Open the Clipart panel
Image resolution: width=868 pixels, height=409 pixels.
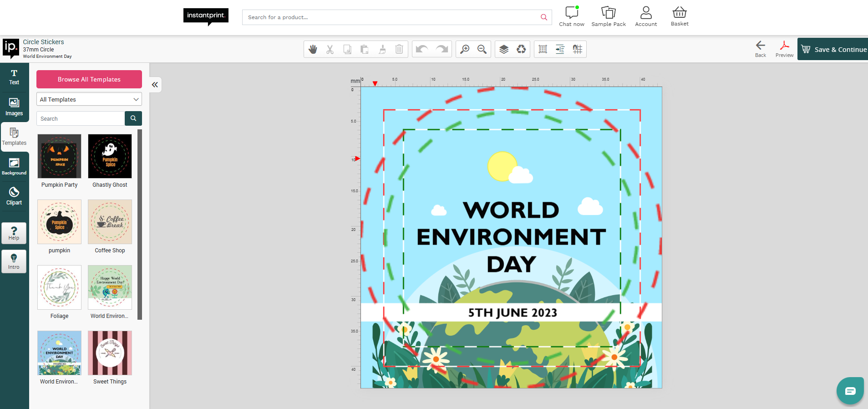(14, 196)
